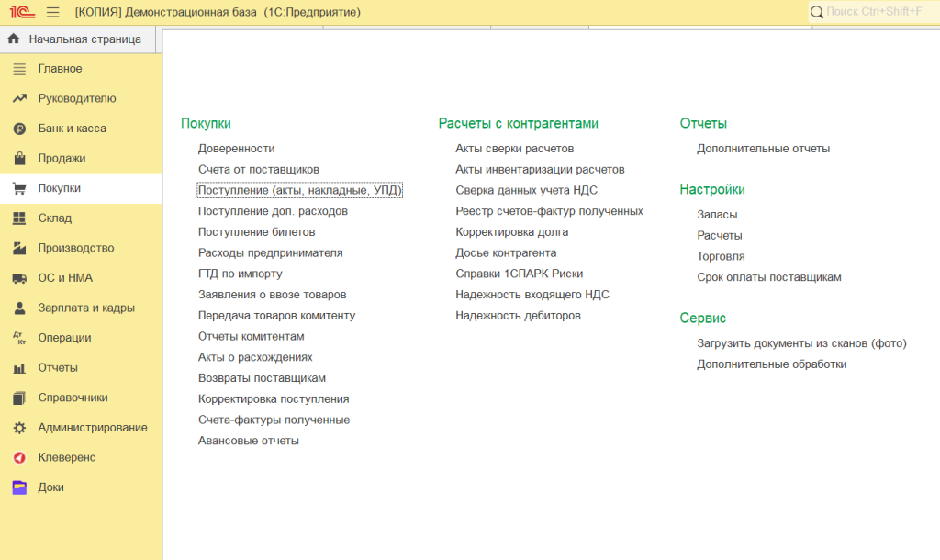940x560 pixels.
Task: Open Поступление (акты, накладные, УПД)
Action: tap(300, 190)
